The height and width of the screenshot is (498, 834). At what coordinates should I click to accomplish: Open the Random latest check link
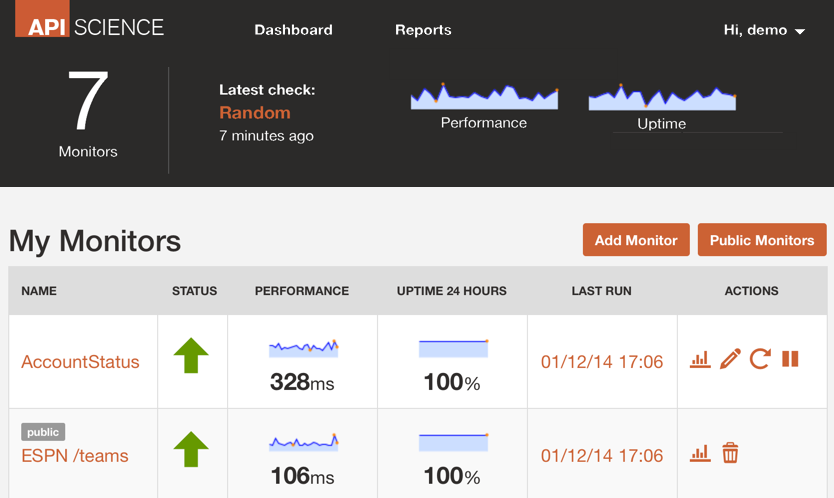click(x=255, y=113)
